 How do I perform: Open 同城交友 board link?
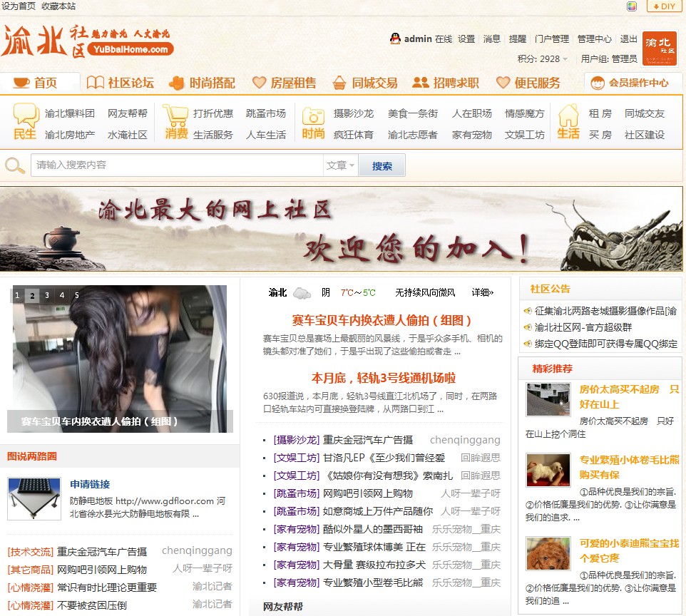point(645,114)
